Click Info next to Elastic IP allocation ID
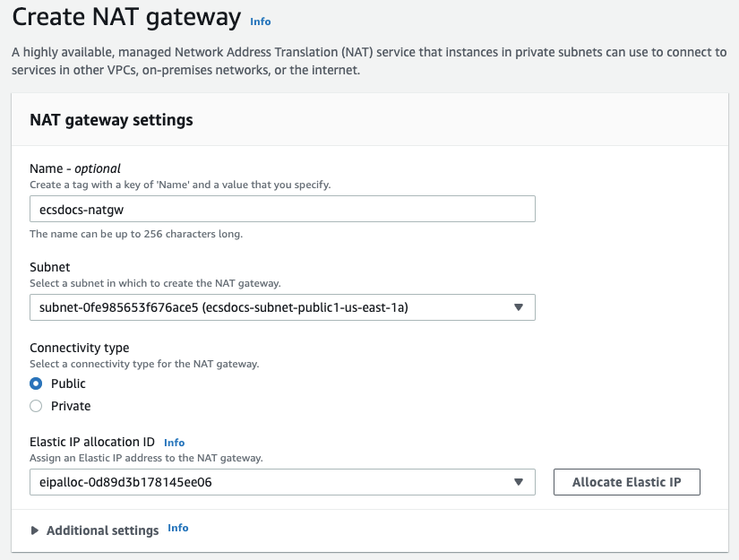 point(174,442)
